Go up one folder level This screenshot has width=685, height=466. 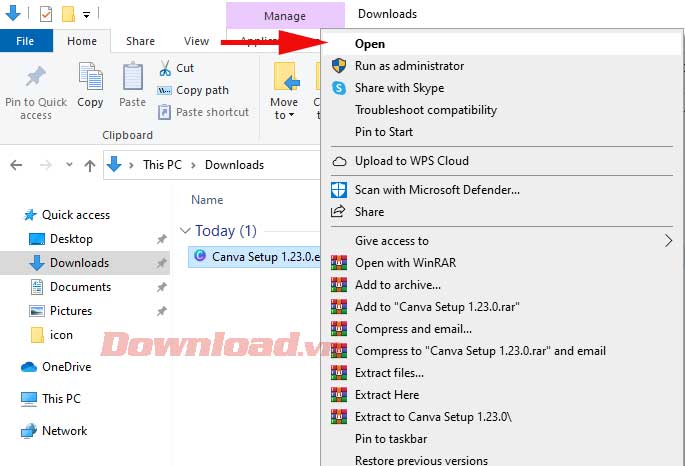[x=90, y=165]
